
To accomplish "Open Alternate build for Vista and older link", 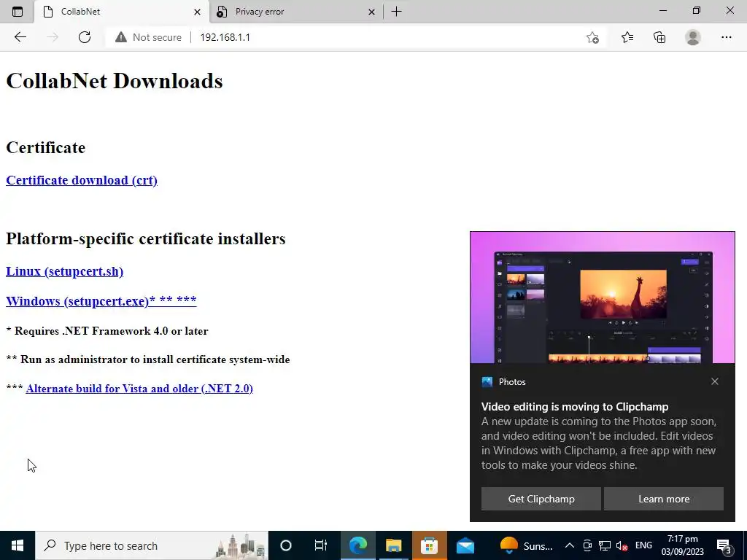I will click(139, 389).
